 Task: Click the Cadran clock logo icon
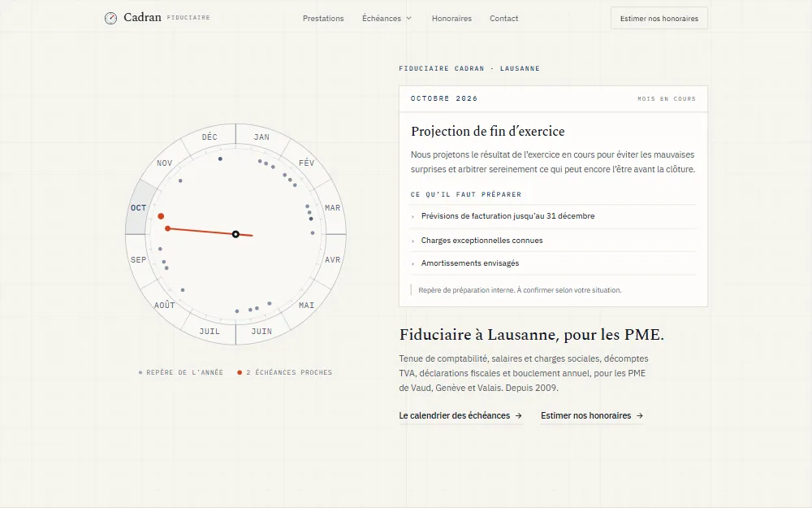[x=110, y=18]
